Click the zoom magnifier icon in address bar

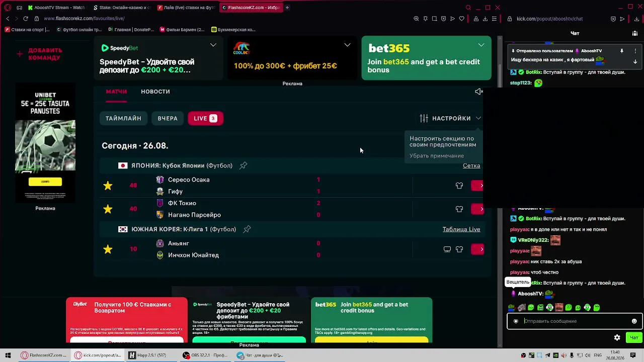(416, 19)
